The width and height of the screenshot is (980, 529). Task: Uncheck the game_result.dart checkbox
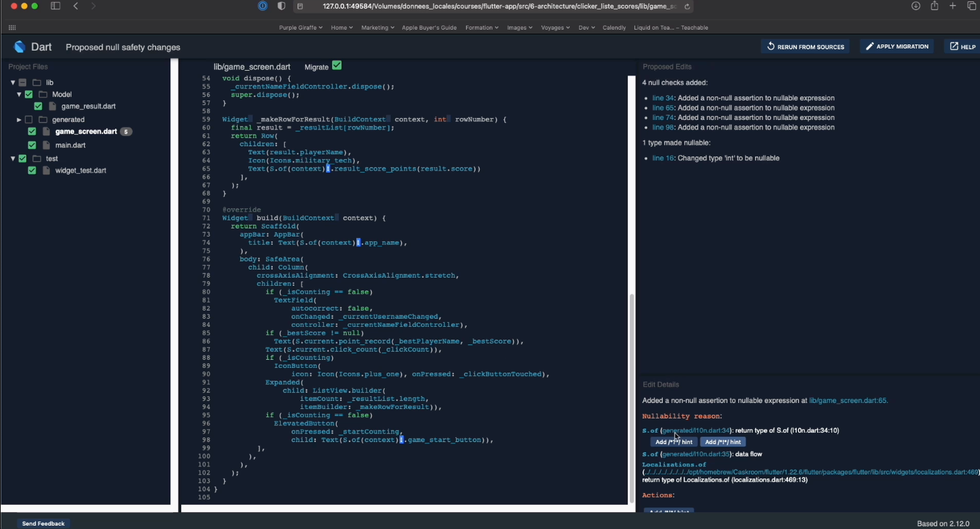pos(38,106)
